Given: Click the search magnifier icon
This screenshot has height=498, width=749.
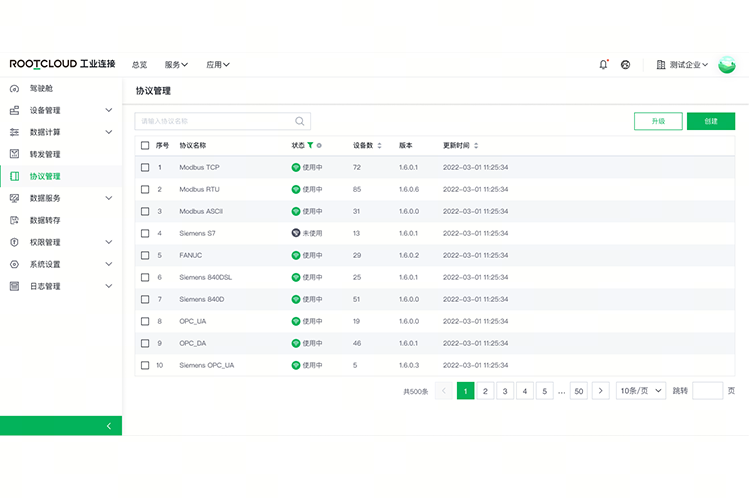Looking at the screenshot, I should [x=300, y=121].
